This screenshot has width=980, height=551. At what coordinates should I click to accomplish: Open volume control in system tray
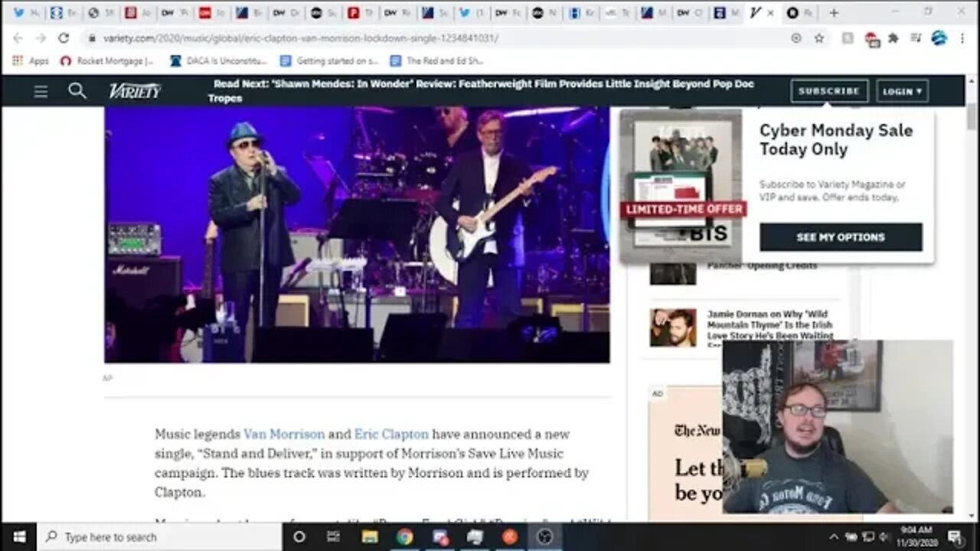pos(884,537)
